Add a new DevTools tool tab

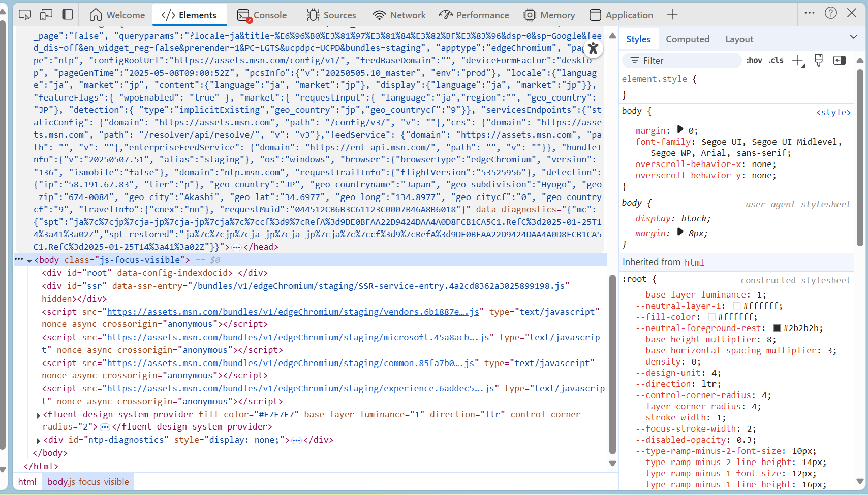pyautogui.click(x=672, y=15)
